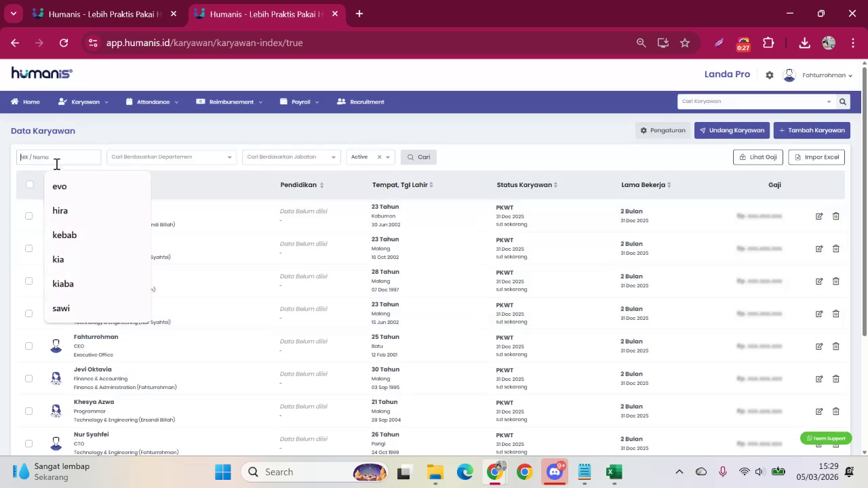Expand the Reimbursement menu

click(229, 102)
